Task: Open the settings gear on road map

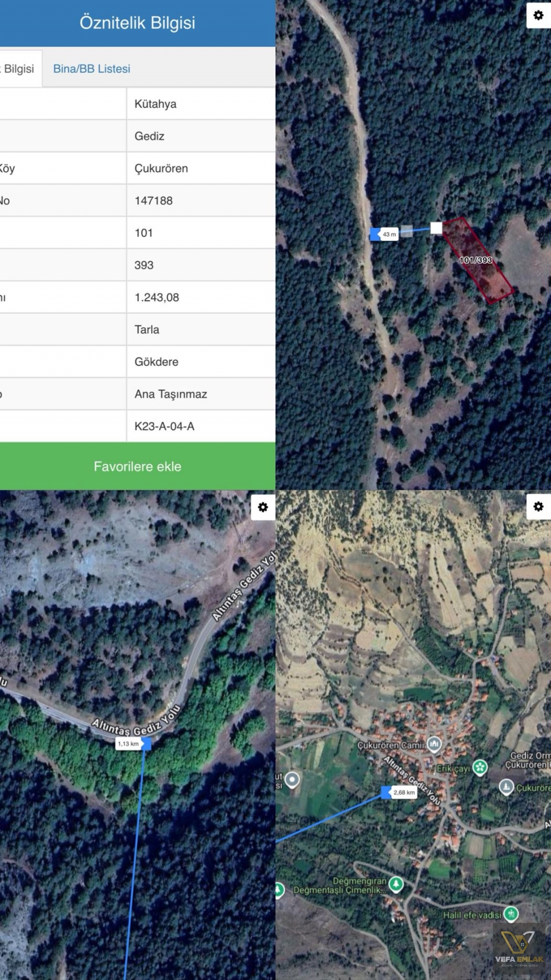Action: point(263,507)
